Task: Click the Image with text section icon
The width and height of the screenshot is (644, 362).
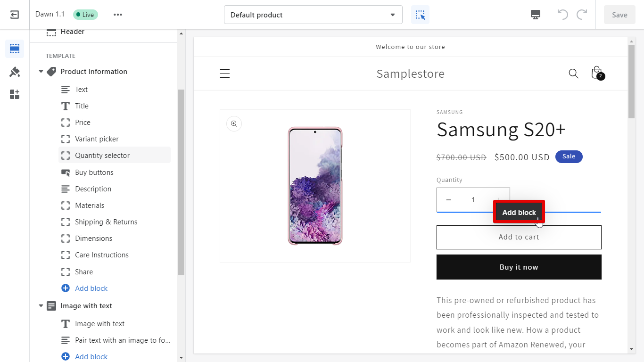Action: coord(51,306)
